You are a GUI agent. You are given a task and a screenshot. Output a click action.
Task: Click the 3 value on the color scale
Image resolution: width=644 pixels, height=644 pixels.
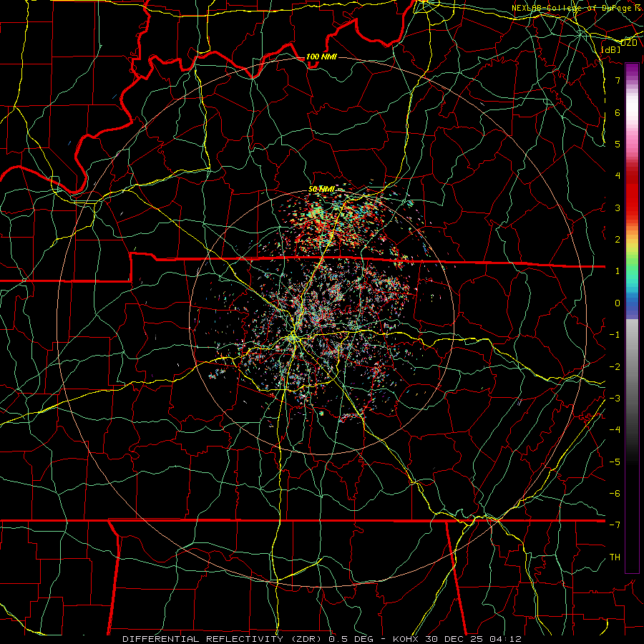point(618,208)
